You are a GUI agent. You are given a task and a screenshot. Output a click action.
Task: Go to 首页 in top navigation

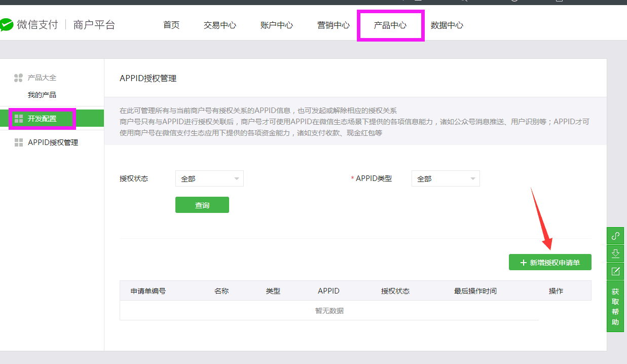point(171,25)
